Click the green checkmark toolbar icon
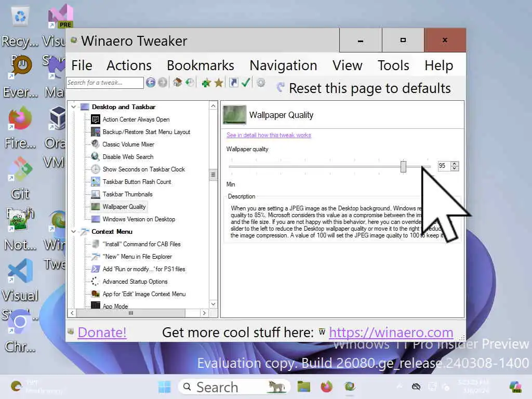 point(246,83)
